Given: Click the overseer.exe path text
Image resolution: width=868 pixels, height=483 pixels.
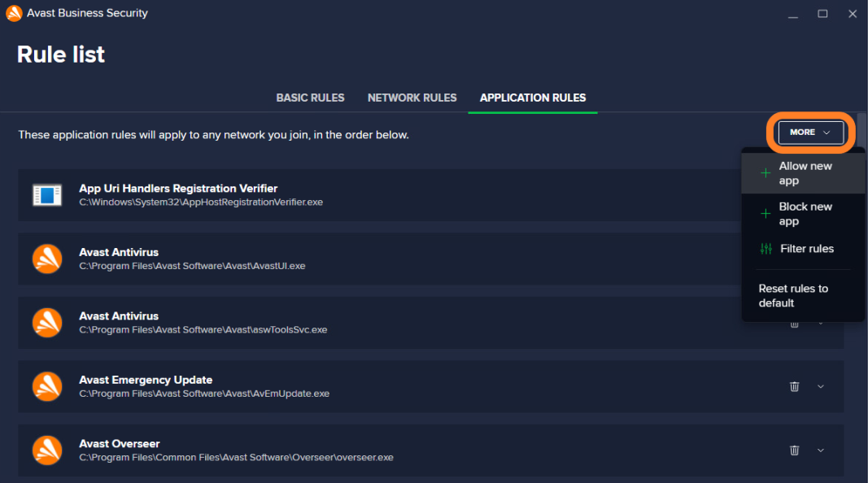Looking at the screenshot, I should [x=237, y=458].
